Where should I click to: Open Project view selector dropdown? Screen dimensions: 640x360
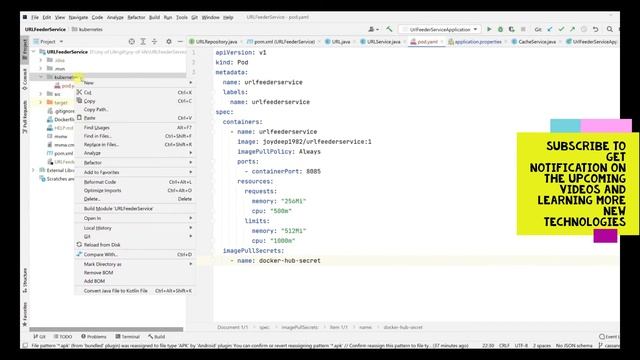tap(48, 42)
